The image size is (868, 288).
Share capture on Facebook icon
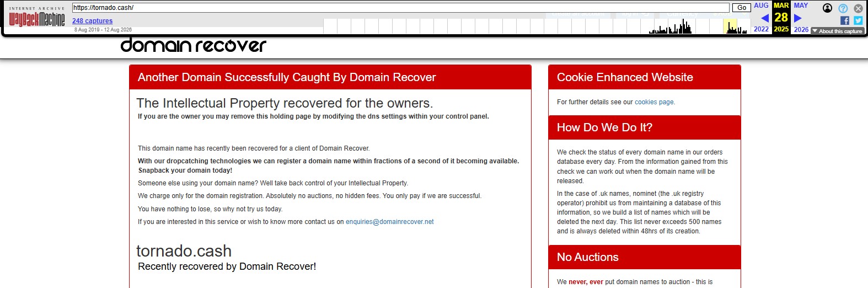tap(844, 20)
